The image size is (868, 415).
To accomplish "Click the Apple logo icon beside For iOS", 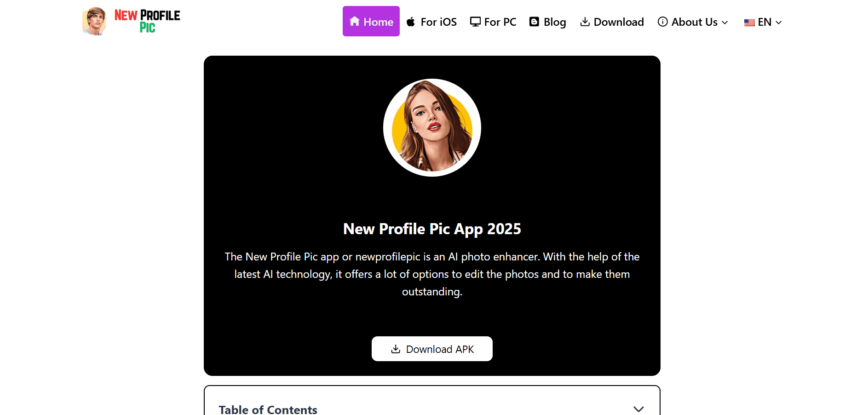I will pos(411,22).
